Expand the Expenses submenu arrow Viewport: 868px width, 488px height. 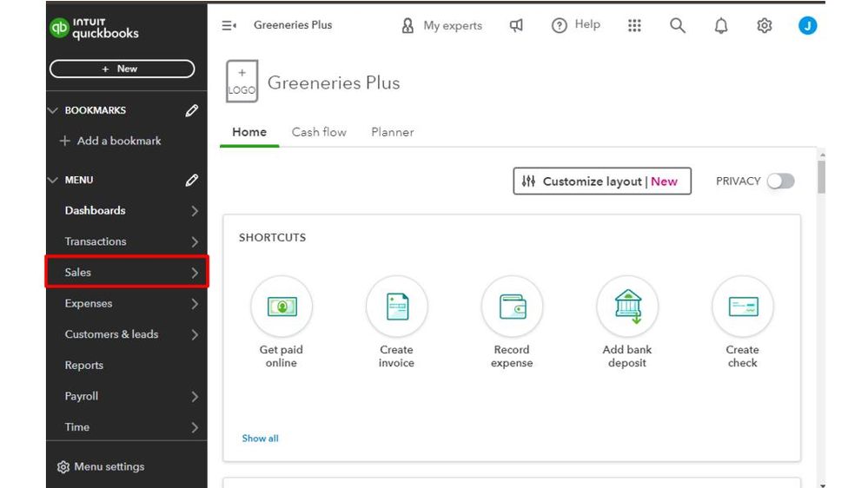tap(195, 304)
